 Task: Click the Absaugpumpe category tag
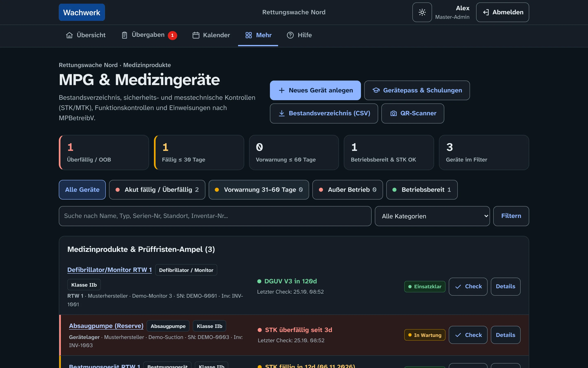[168, 326]
